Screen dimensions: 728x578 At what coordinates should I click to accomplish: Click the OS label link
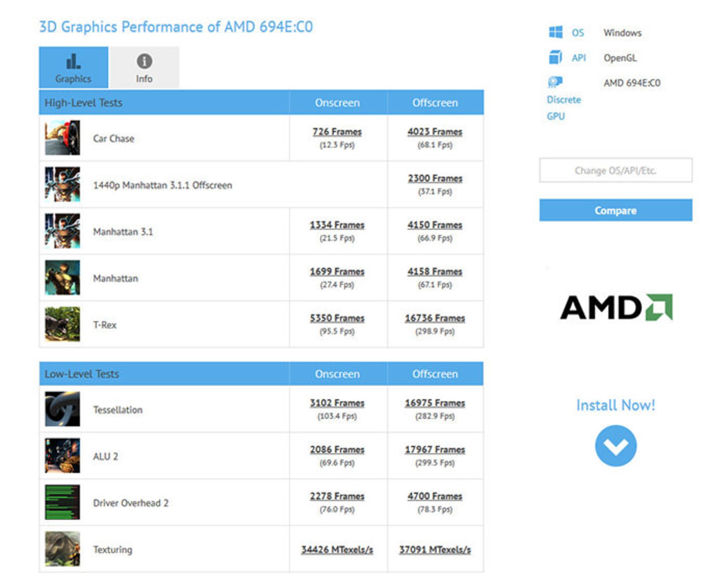click(577, 33)
